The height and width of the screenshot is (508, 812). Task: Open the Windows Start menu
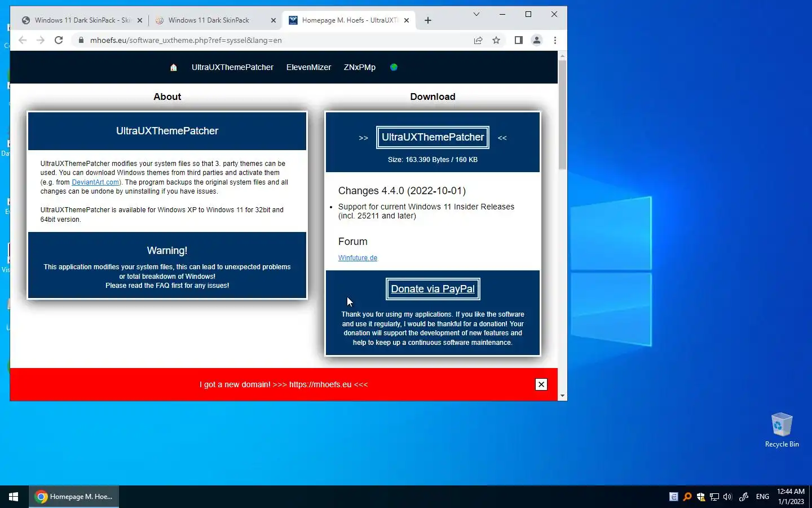point(14,497)
